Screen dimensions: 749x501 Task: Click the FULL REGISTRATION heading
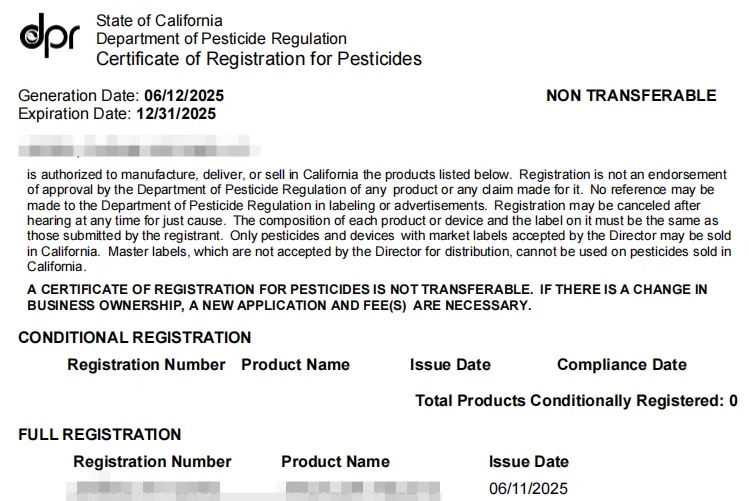[99, 435]
